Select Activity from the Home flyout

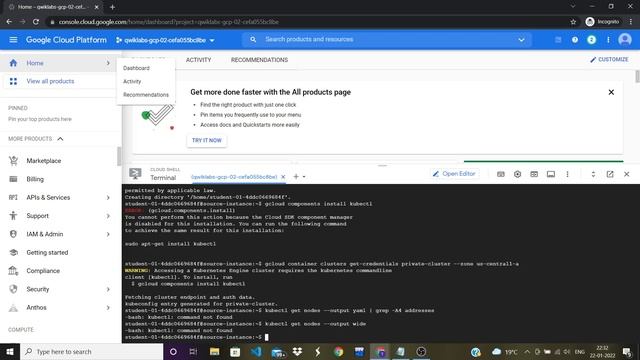(132, 82)
